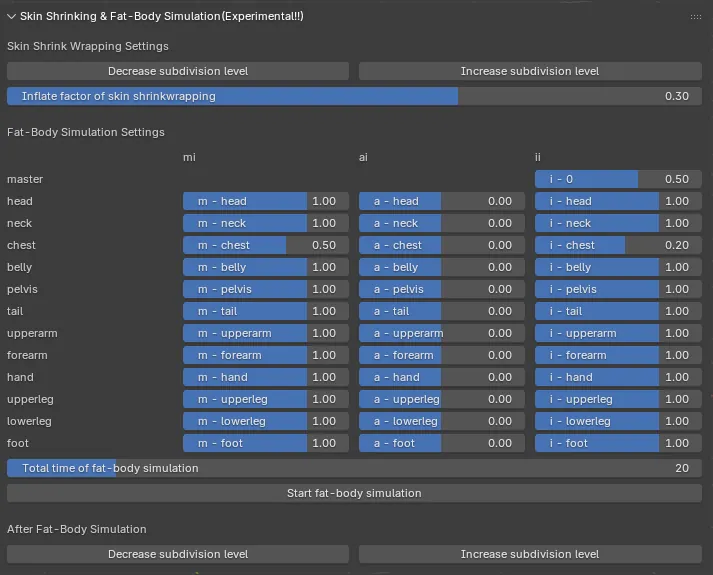The height and width of the screenshot is (575, 713).
Task: Click the 'After Fat-Body Simulation' heading
Action: pyautogui.click(x=76, y=529)
